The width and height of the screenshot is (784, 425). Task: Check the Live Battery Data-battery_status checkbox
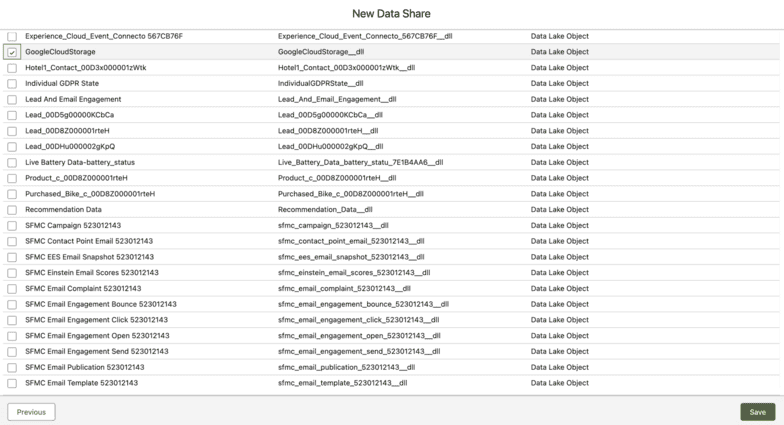(x=12, y=162)
